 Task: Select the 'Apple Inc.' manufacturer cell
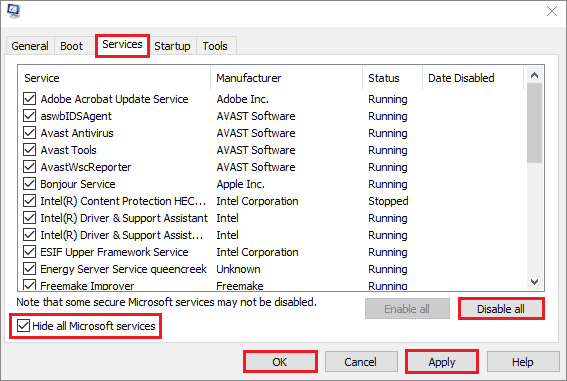pyautogui.click(x=240, y=184)
